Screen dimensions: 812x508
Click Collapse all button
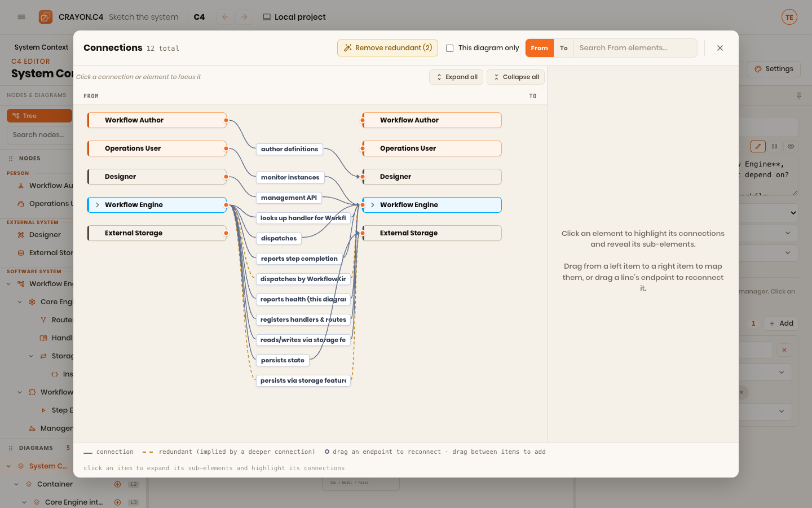515,77
